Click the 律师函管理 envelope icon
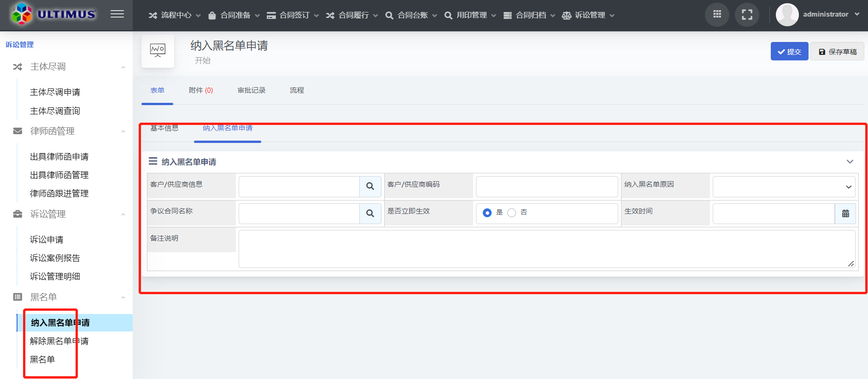The image size is (868, 379). click(18, 131)
